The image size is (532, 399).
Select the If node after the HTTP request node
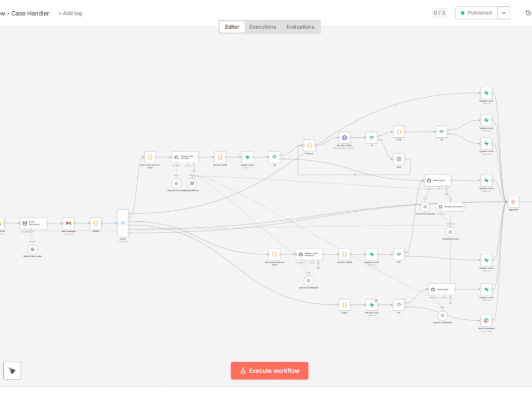[371, 137]
